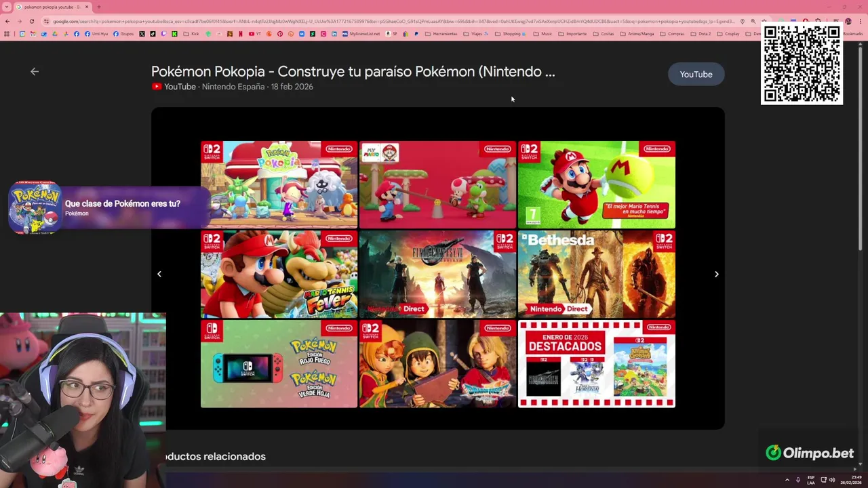Viewport: 868px width, 488px height.
Task: Open the Kick bookmarks folder
Action: pos(191,34)
